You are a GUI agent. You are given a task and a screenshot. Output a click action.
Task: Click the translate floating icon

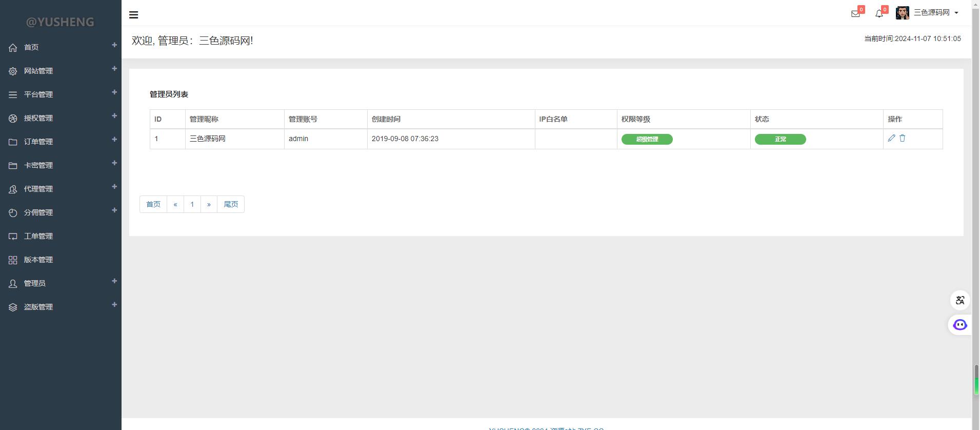(x=959, y=300)
